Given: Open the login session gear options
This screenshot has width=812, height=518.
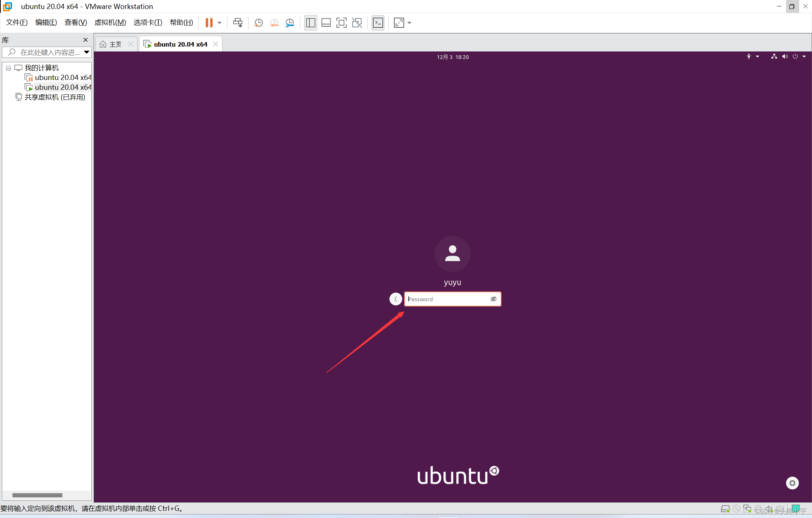Looking at the screenshot, I should point(792,483).
